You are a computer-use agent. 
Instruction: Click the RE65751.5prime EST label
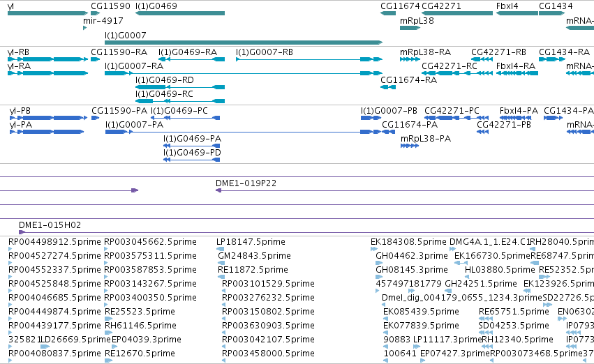pos(514,312)
